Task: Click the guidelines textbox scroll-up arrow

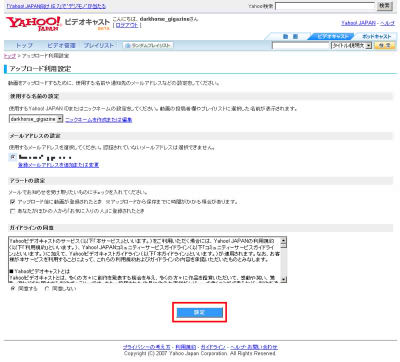Action: [x=283, y=240]
